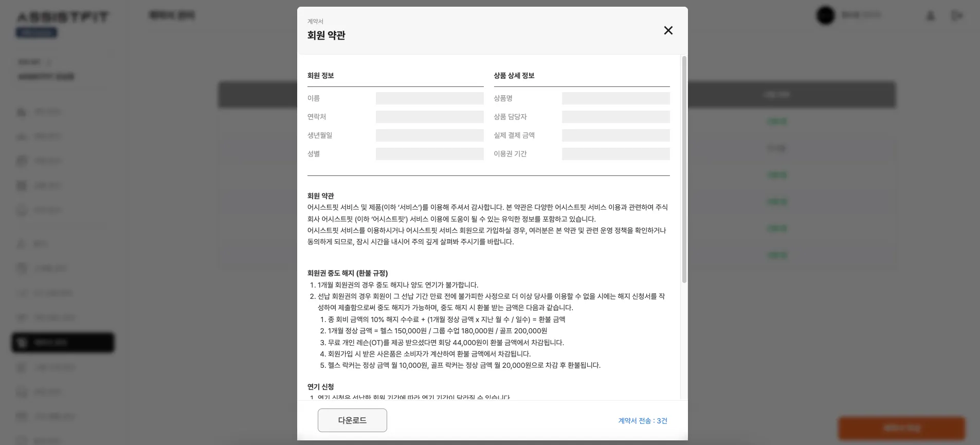Click the orange button at bottom right
Viewport: 980px width, 445px height.
coord(901,428)
